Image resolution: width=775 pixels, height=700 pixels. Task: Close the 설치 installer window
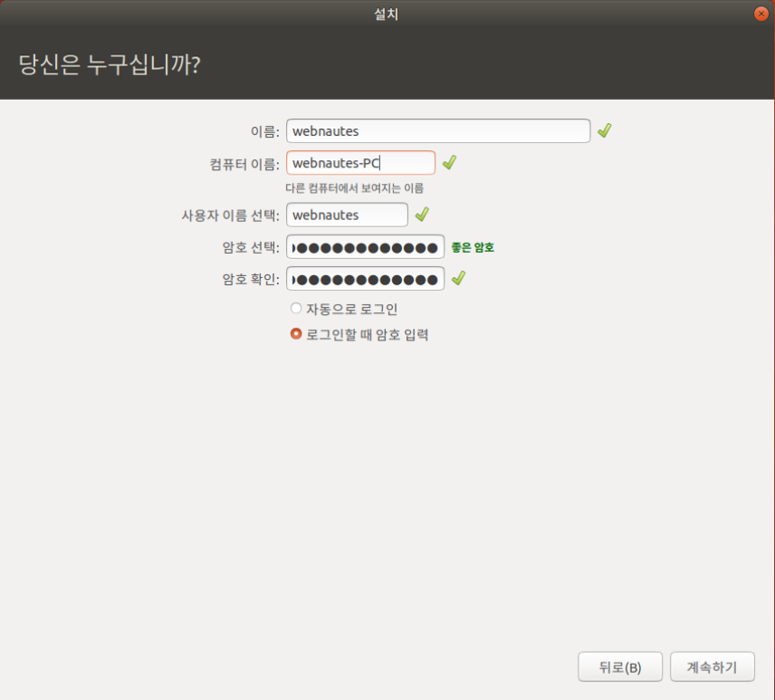[761, 14]
